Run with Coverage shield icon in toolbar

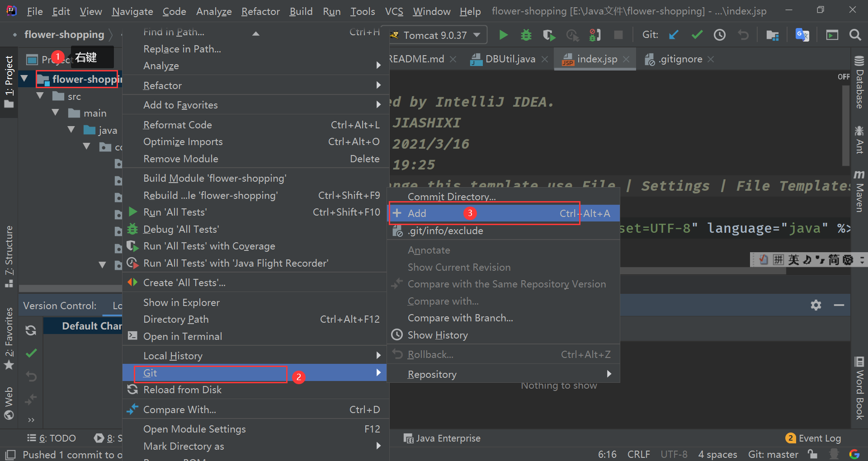coord(549,35)
